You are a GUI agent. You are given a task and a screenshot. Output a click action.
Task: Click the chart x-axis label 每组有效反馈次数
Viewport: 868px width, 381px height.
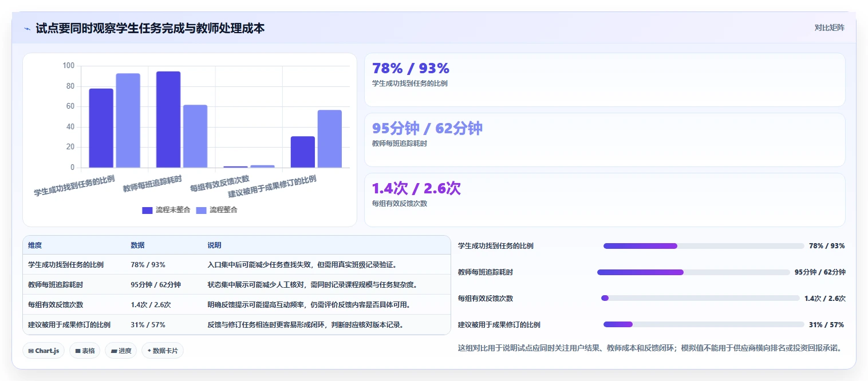point(220,183)
